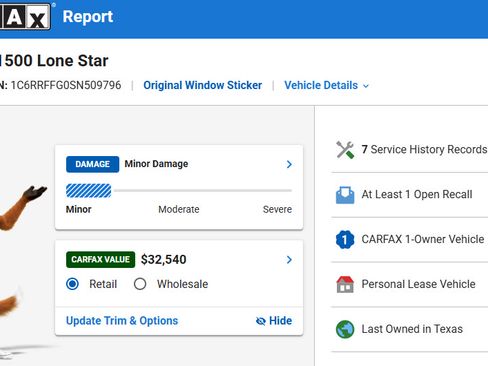Open Last Owned in Texas entry
Viewport: 488px width, 366px height.
tap(412, 329)
